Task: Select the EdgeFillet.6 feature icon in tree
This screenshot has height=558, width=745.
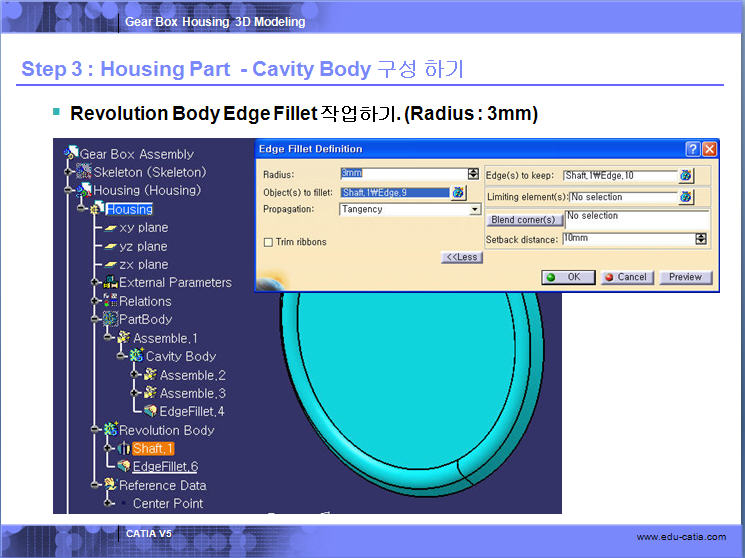Action: 122,467
